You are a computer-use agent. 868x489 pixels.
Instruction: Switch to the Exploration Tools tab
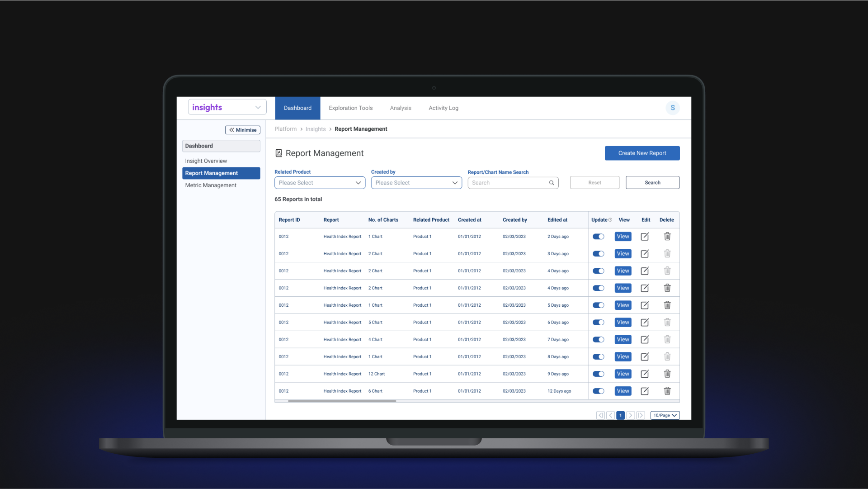tap(350, 108)
